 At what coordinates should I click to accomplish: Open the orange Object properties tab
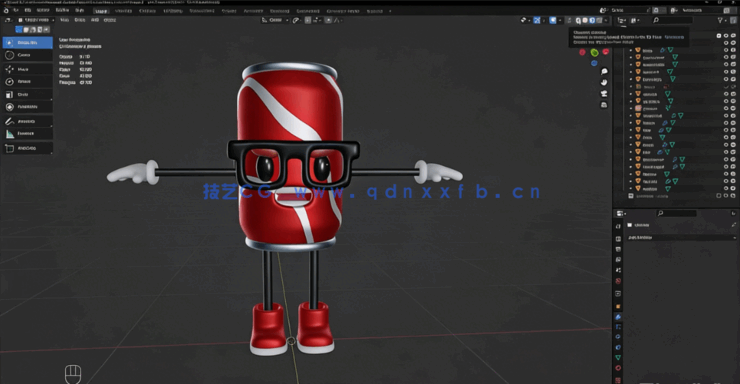618,307
